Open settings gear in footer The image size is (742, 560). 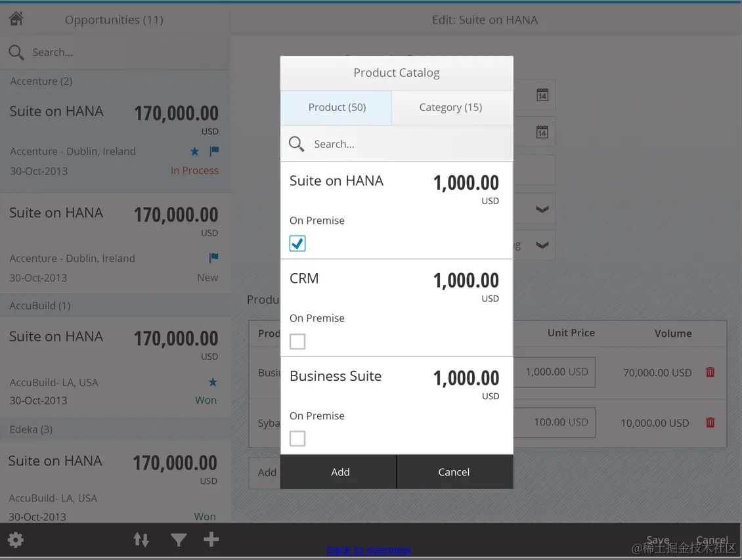point(16,540)
